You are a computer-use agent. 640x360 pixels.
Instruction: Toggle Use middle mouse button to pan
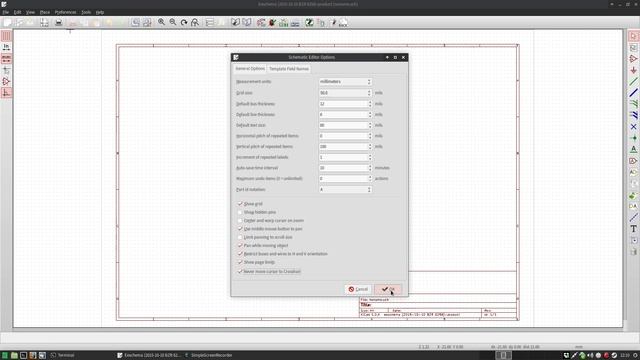tap(240, 229)
